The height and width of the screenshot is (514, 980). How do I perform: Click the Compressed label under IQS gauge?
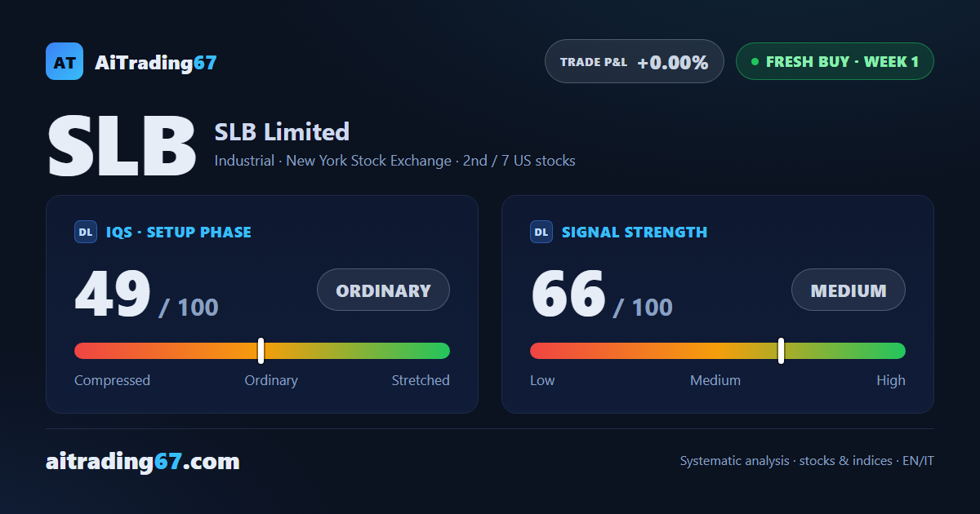(x=112, y=380)
